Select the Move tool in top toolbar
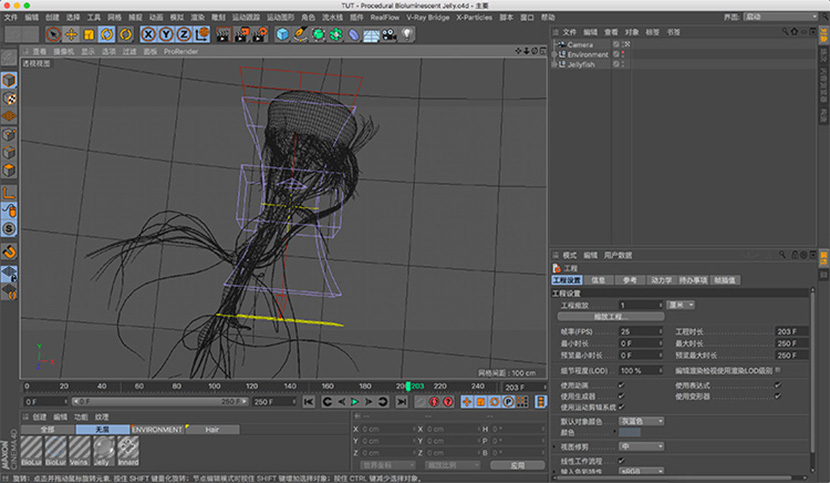The width and height of the screenshot is (830, 483). point(70,34)
